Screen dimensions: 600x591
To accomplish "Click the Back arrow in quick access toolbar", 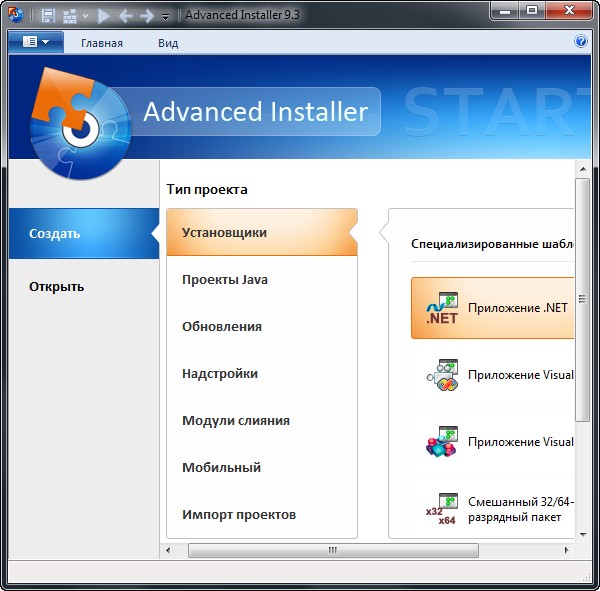I will pos(125,16).
